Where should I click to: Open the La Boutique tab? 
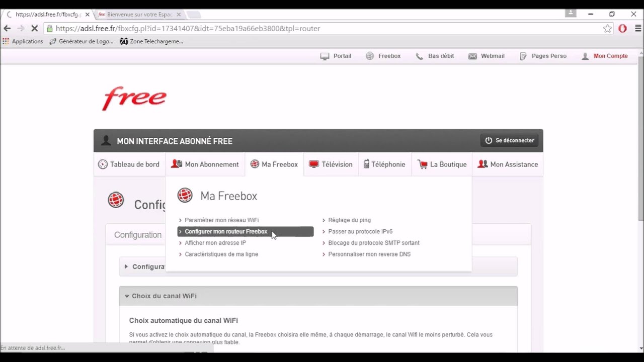(442, 164)
